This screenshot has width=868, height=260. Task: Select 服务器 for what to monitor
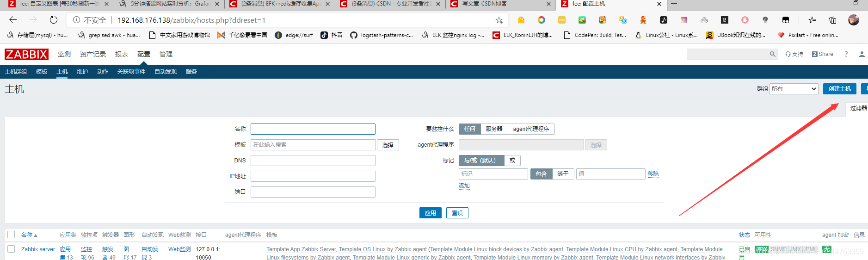tap(494, 129)
